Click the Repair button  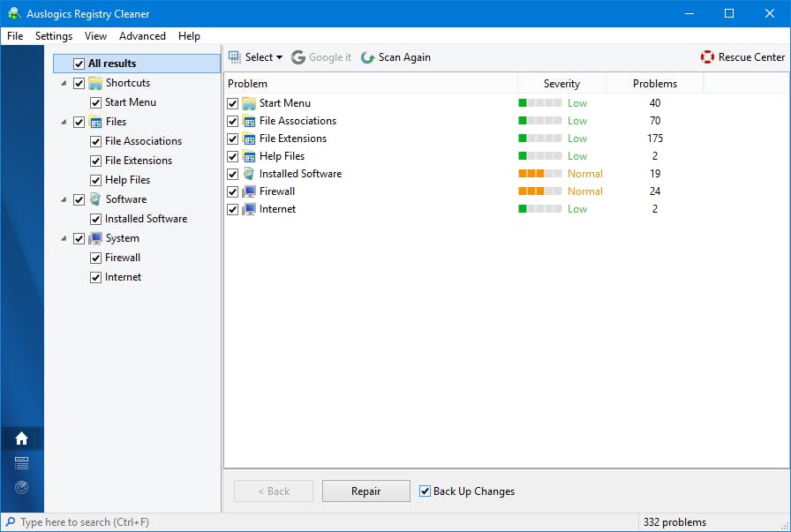click(366, 491)
